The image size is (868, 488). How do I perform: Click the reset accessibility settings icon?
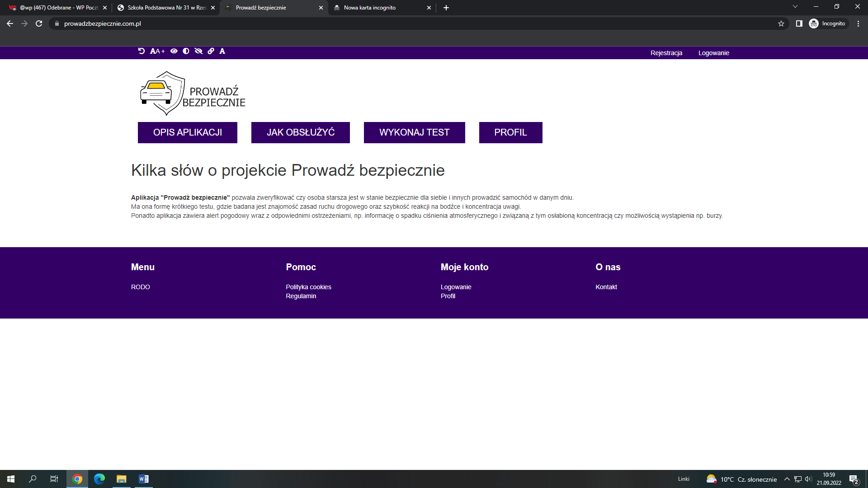coord(142,51)
